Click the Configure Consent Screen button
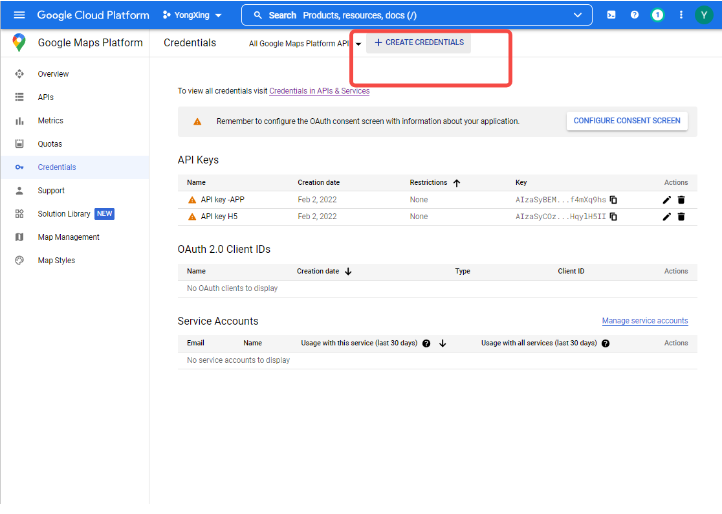The width and height of the screenshot is (722, 514). click(627, 121)
